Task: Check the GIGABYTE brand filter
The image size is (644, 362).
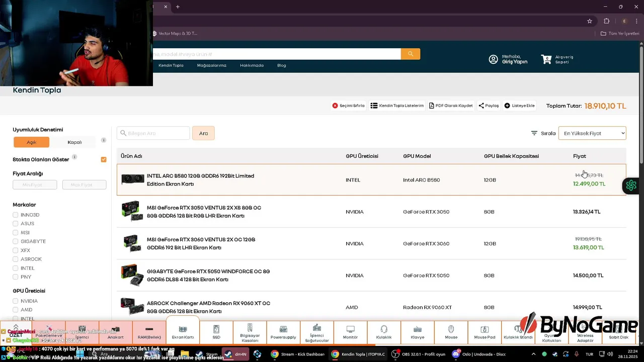Action: 16,241
